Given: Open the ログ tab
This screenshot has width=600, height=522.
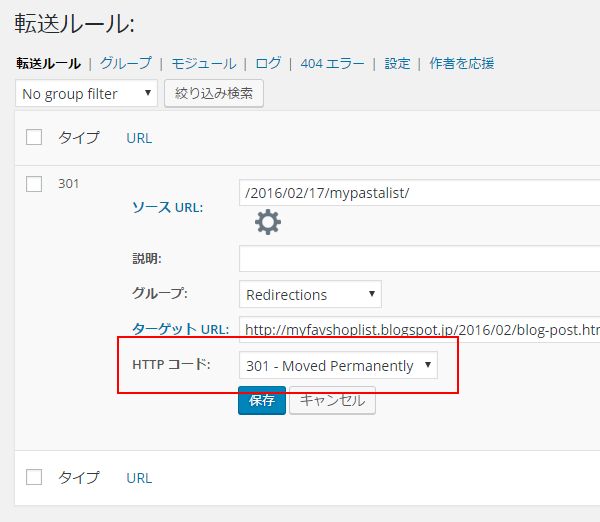Looking at the screenshot, I should pyautogui.click(x=268, y=63).
